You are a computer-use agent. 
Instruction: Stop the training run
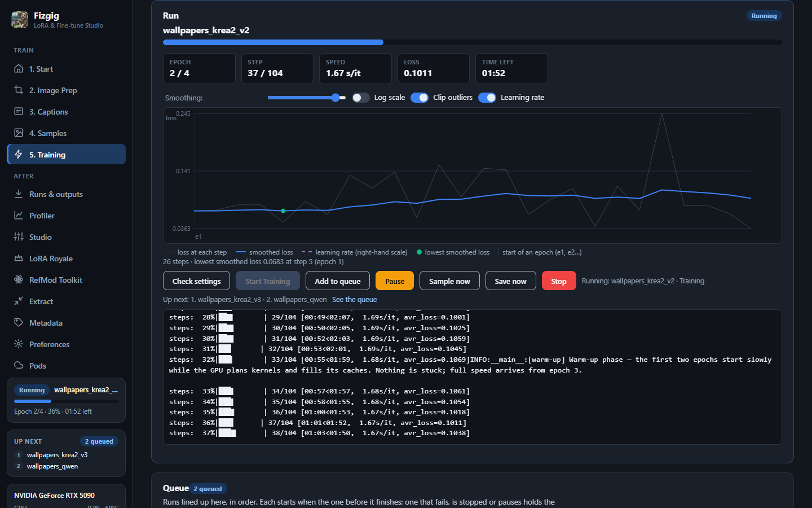click(x=559, y=281)
